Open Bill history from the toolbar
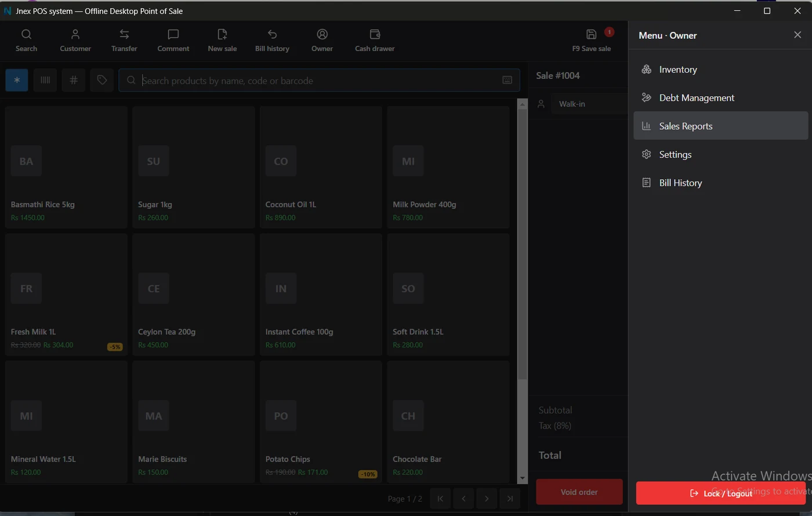Viewport: 812px width, 516px height. [272, 41]
